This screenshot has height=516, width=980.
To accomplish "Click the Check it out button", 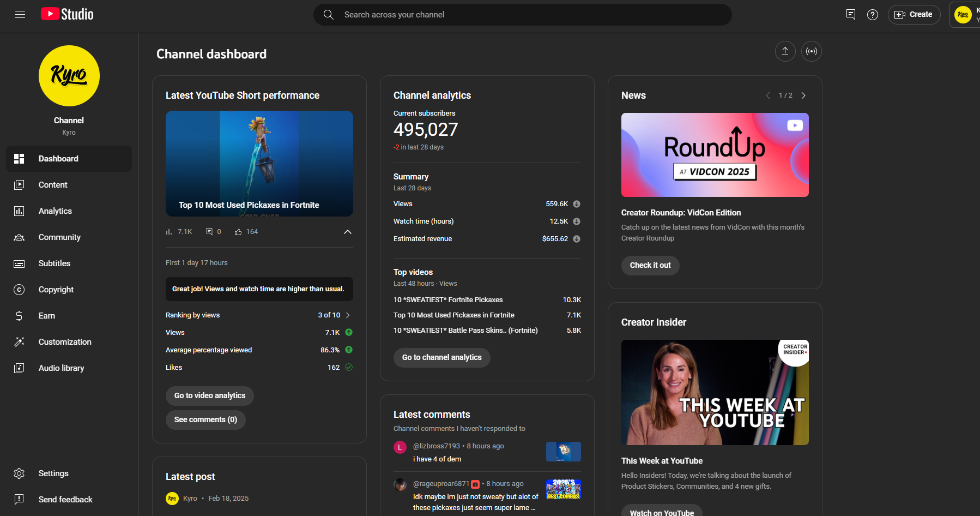I will pyautogui.click(x=650, y=266).
